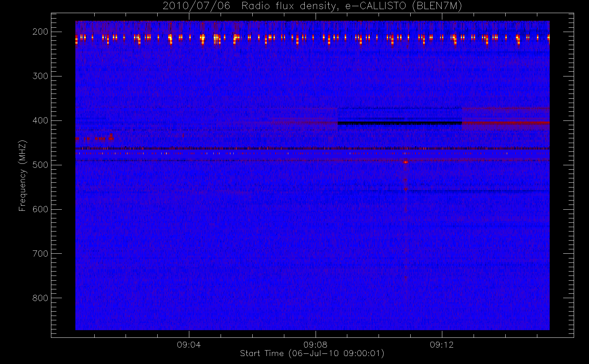Click the 500 frequency tick label
This screenshot has height=364, width=589.
tap(40, 165)
